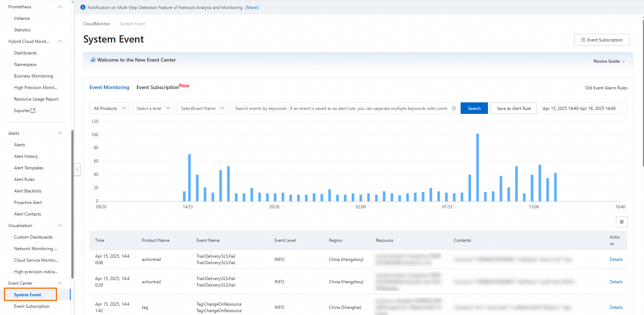Viewport: 644px width, 315px height.
Task: Click the info icon beside the notification banner
Action: click(83, 7)
